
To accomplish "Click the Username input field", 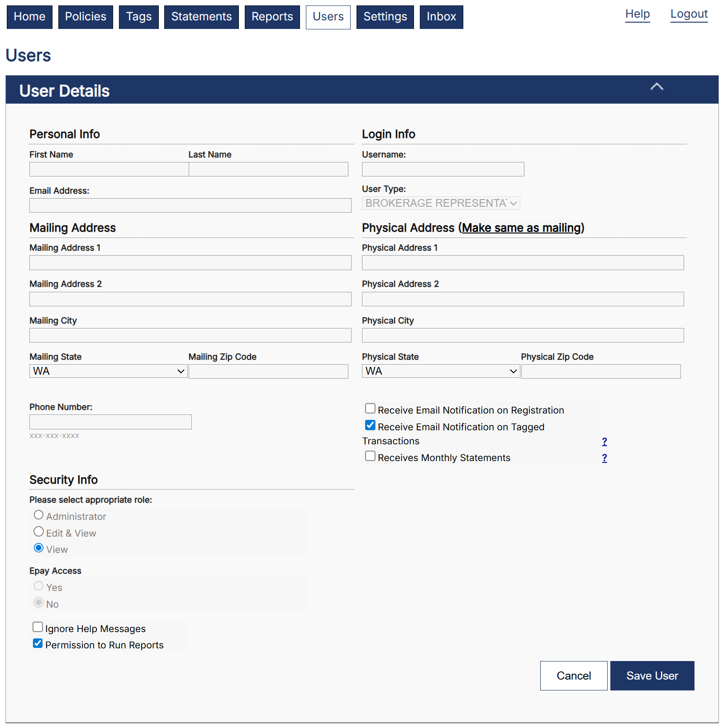I will tap(443, 169).
